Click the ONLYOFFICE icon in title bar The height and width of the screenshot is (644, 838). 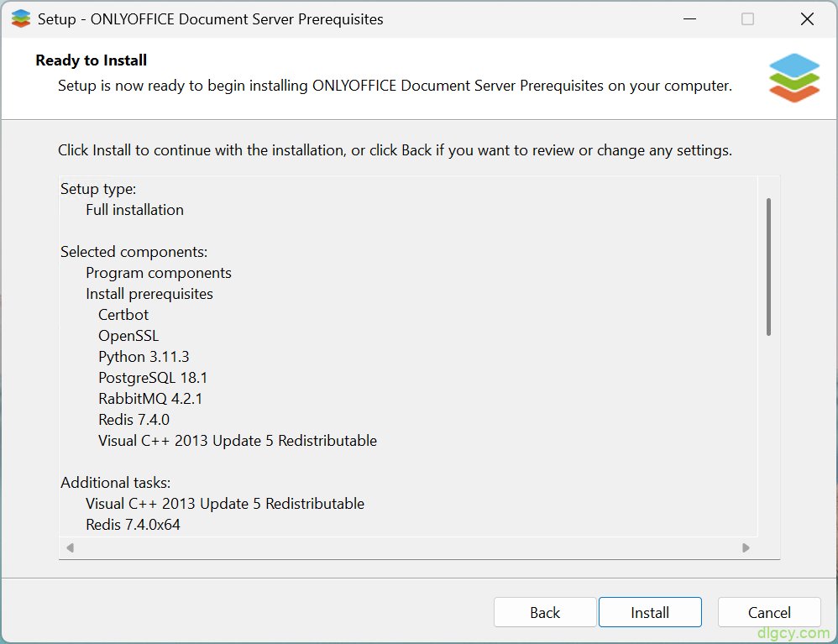coord(21,18)
